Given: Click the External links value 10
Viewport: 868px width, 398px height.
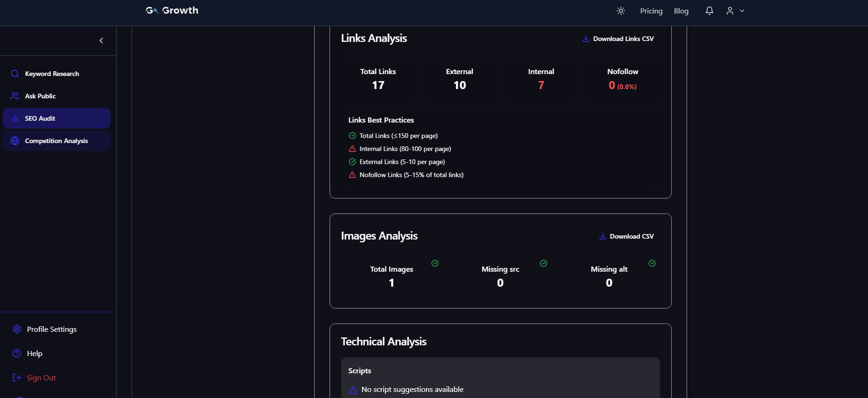Looking at the screenshot, I should tap(460, 85).
